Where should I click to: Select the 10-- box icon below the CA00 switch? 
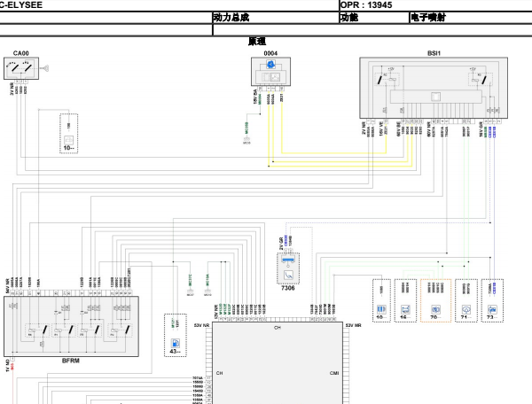point(68,140)
